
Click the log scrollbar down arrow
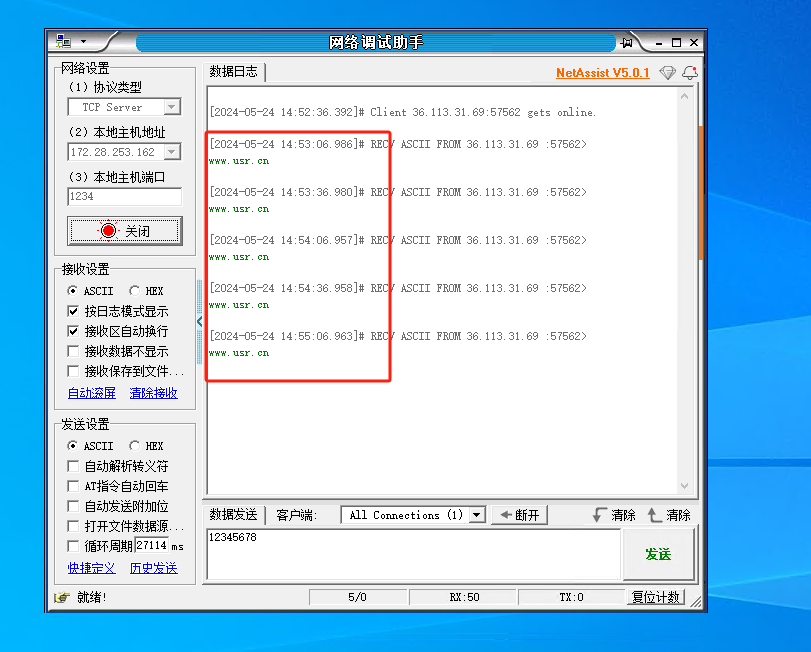tap(684, 486)
